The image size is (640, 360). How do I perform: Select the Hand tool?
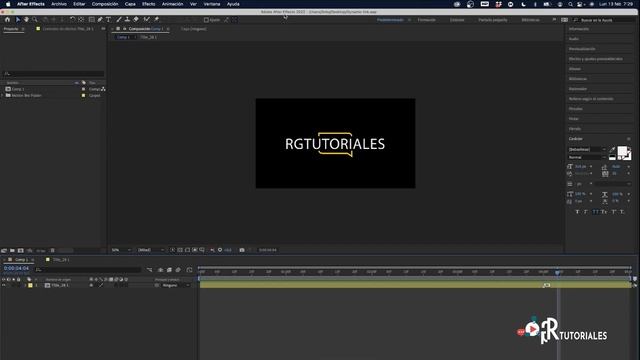click(x=26, y=19)
